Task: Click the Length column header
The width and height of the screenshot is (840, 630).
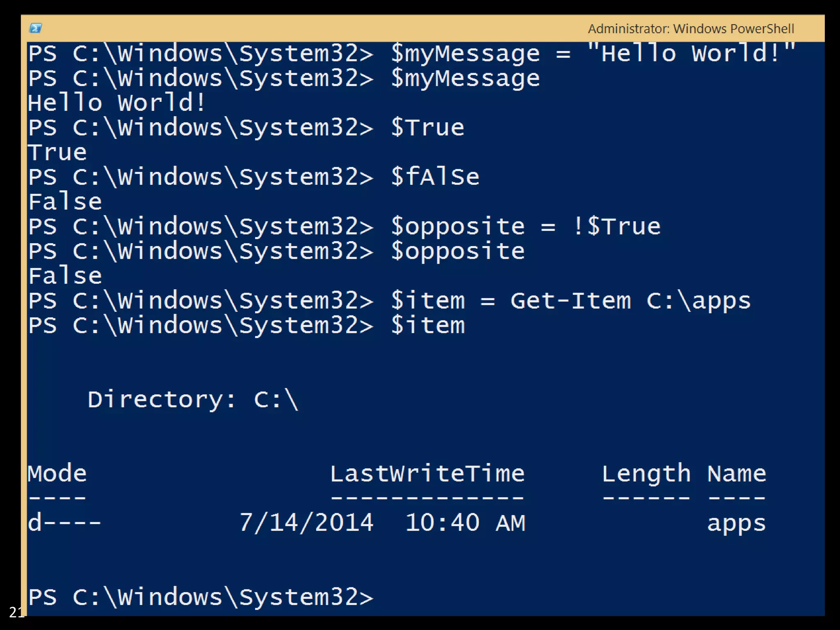Action: point(646,474)
